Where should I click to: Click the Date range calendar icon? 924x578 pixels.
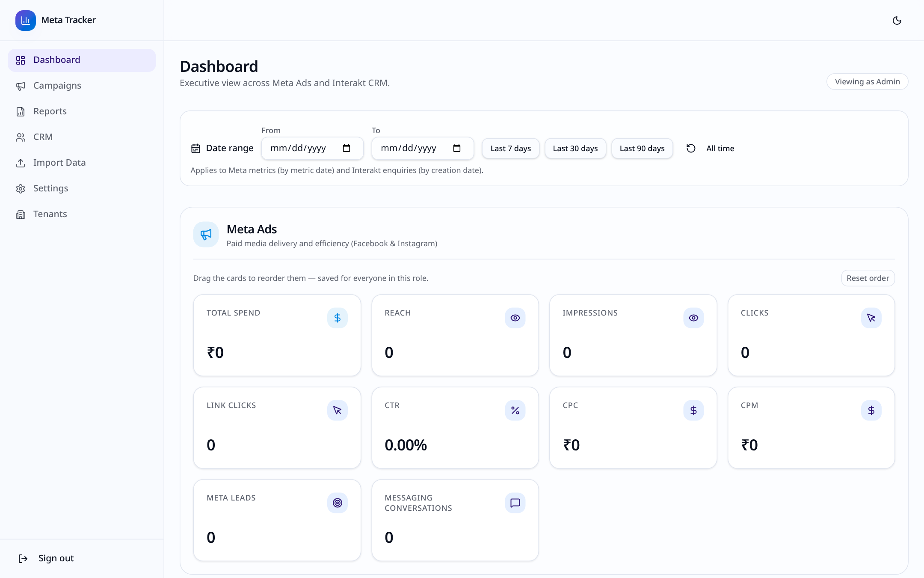[195, 149]
